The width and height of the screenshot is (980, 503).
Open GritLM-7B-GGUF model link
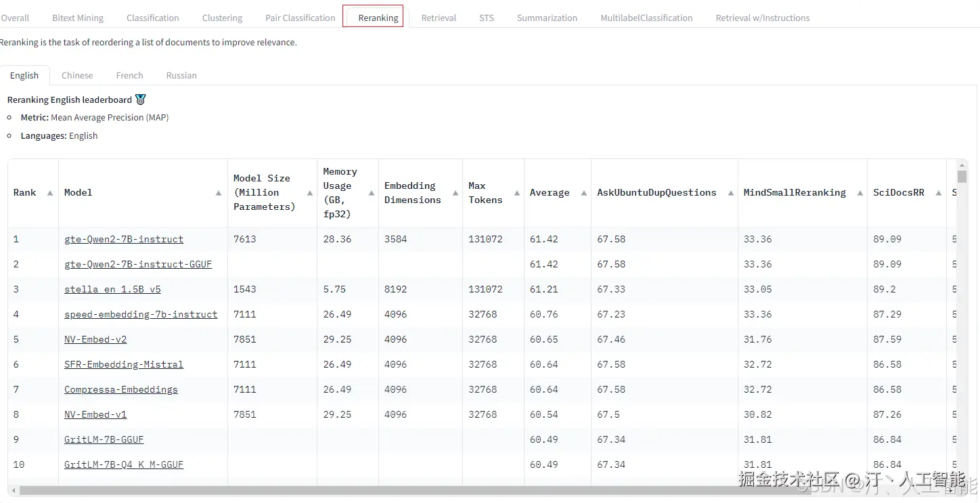coord(104,439)
